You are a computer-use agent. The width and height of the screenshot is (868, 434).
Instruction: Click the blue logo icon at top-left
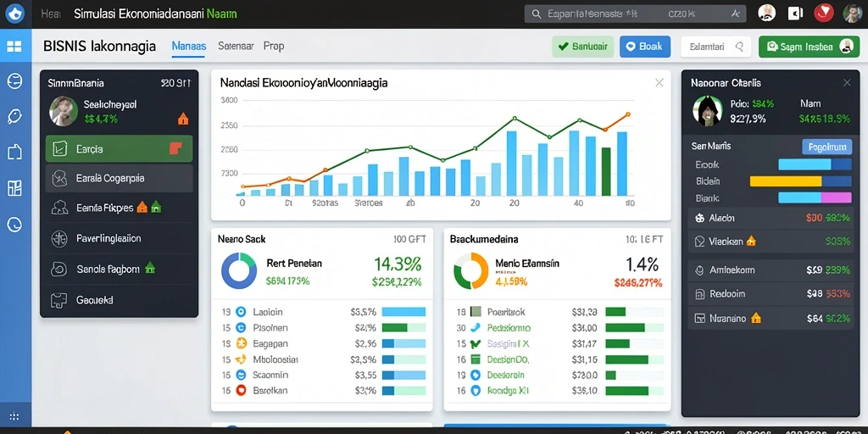point(15,14)
